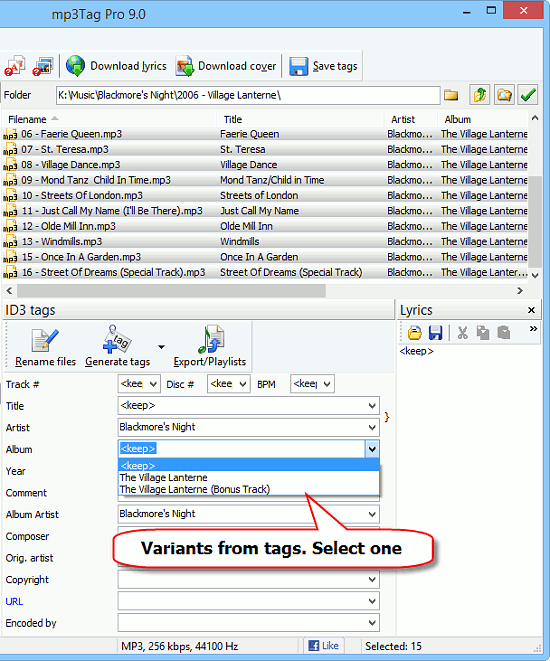Click the second red-marked picture toolbar icon
Viewport: 550px width, 661px height.
(44, 66)
